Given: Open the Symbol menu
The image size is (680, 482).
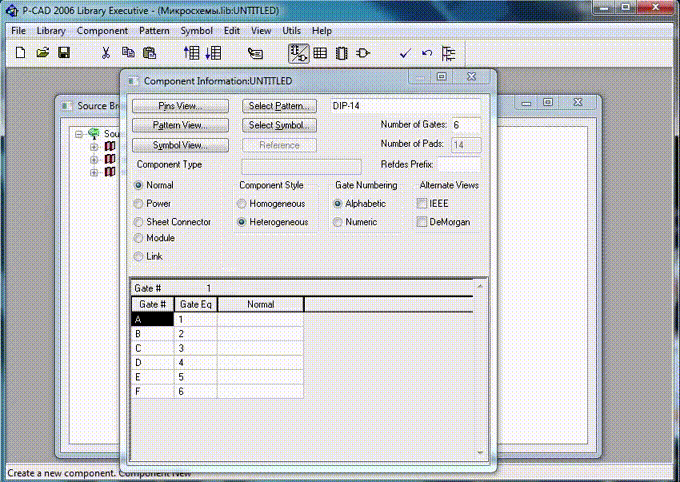Looking at the screenshot, I should point(196,31).
